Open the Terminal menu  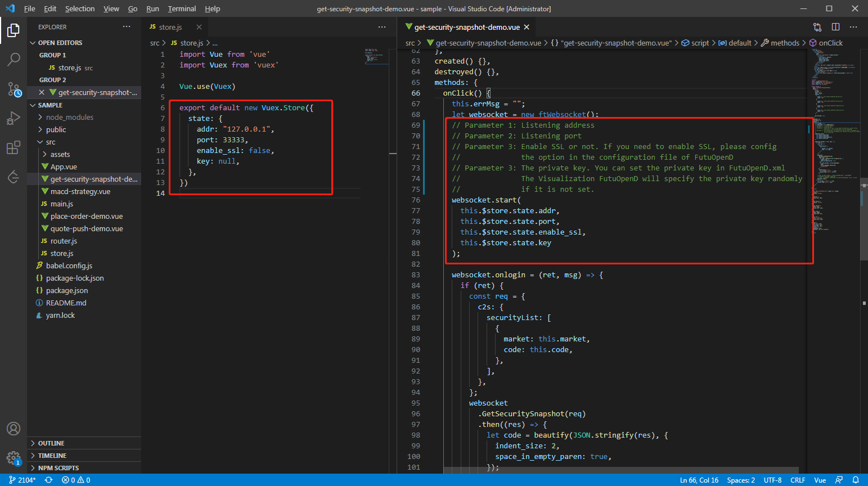point(181,8)
